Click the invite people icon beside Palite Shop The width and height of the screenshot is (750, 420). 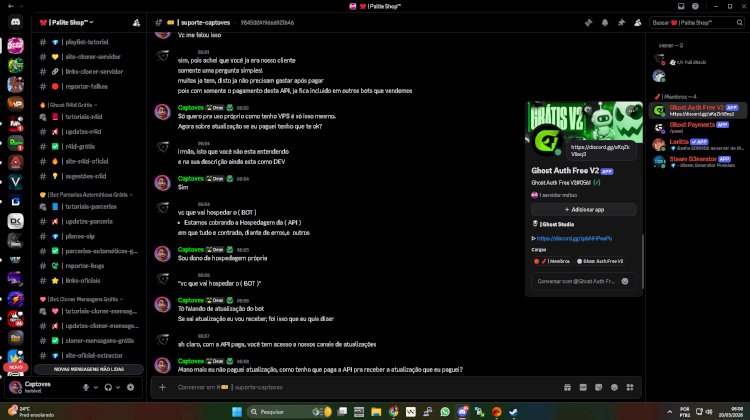[136, 22]
